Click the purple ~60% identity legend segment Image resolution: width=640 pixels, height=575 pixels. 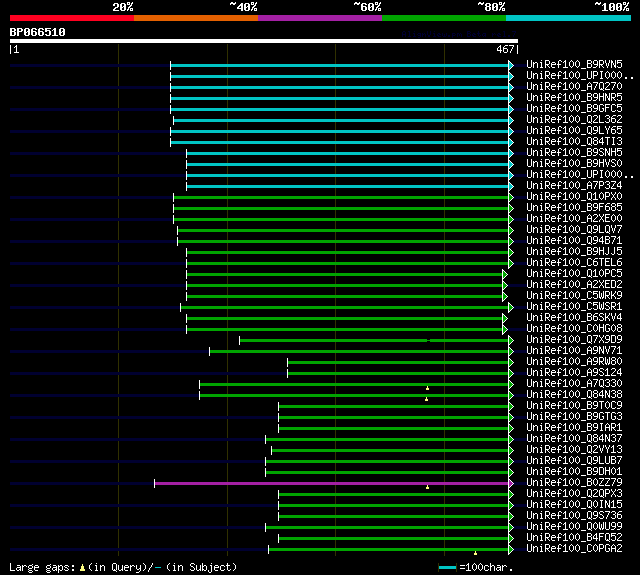coord(320,18)
